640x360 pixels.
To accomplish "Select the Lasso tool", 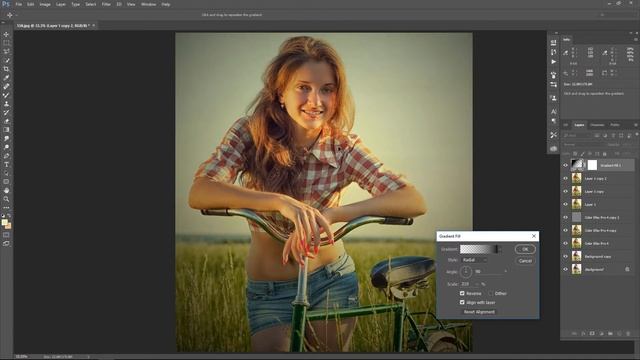I will 6,51.
